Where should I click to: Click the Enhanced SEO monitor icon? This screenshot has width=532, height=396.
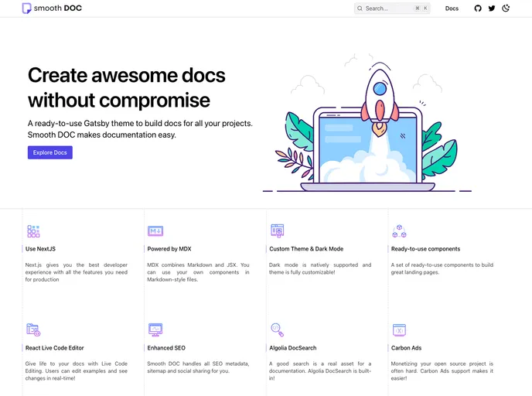click(x=155, y=329)
